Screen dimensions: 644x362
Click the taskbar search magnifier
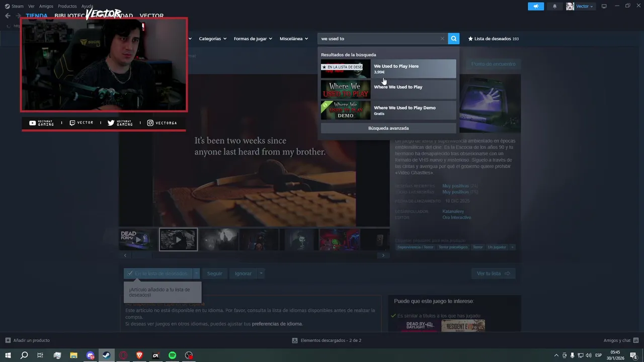coord(24,355)
